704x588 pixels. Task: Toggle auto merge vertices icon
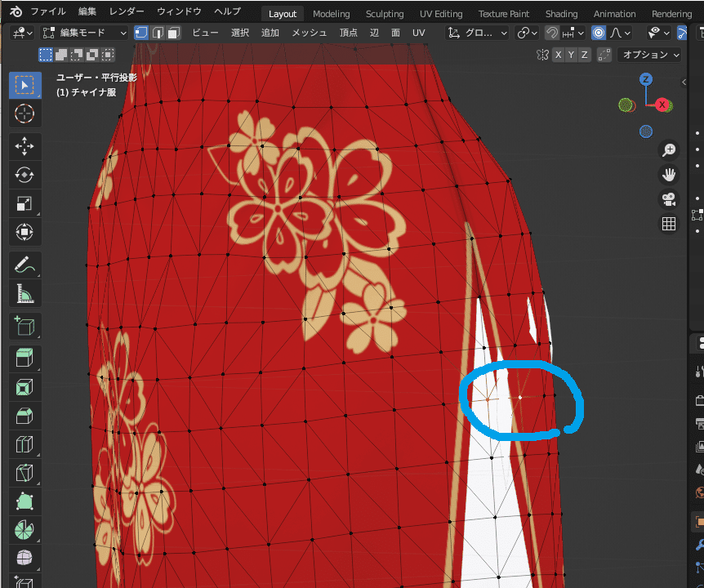604,55
